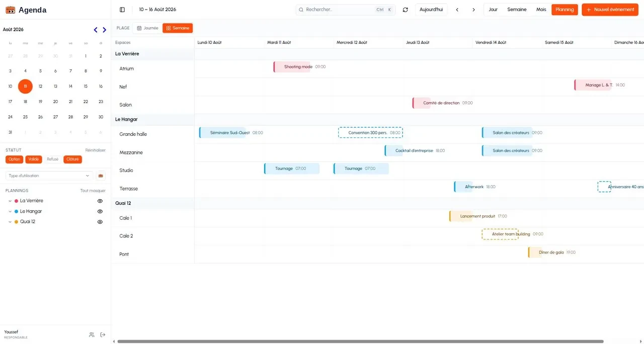The width and height of the screenshot is (644, 344).
Task: Click the Youssef user name
Action: pyautogui.click(x=11, y=332)
